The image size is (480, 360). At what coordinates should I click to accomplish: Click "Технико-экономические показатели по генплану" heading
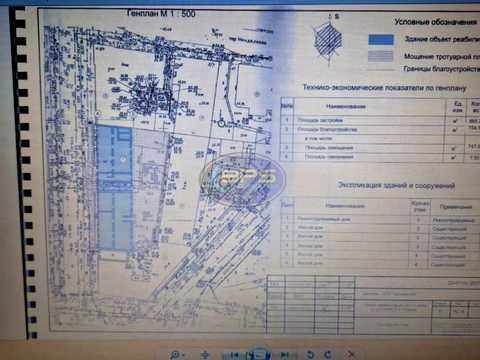[x=384, y=88]
